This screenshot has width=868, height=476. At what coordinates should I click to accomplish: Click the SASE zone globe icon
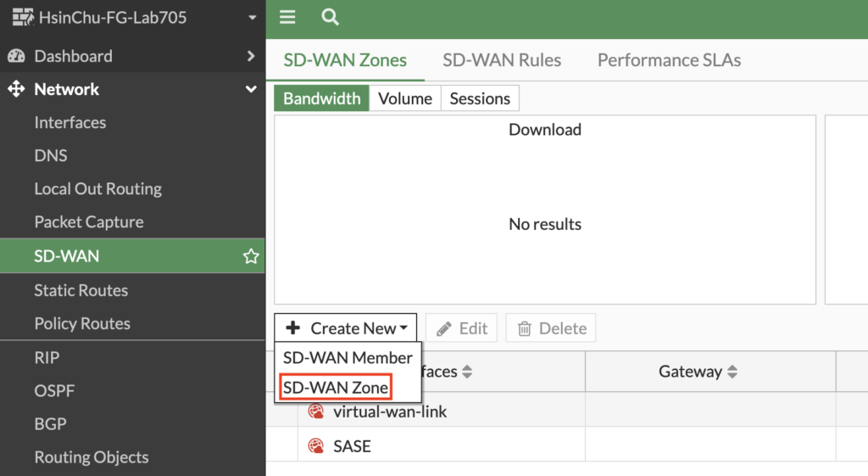coord(316,445)
